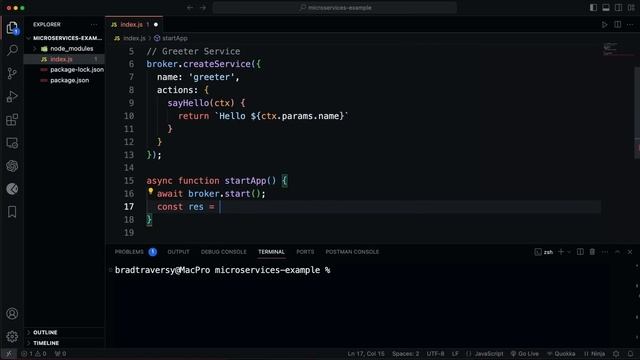The height and width of the screenshot is (360, 640).
Task: Open the Manage gear icon
Action: (x=12, y=336)
